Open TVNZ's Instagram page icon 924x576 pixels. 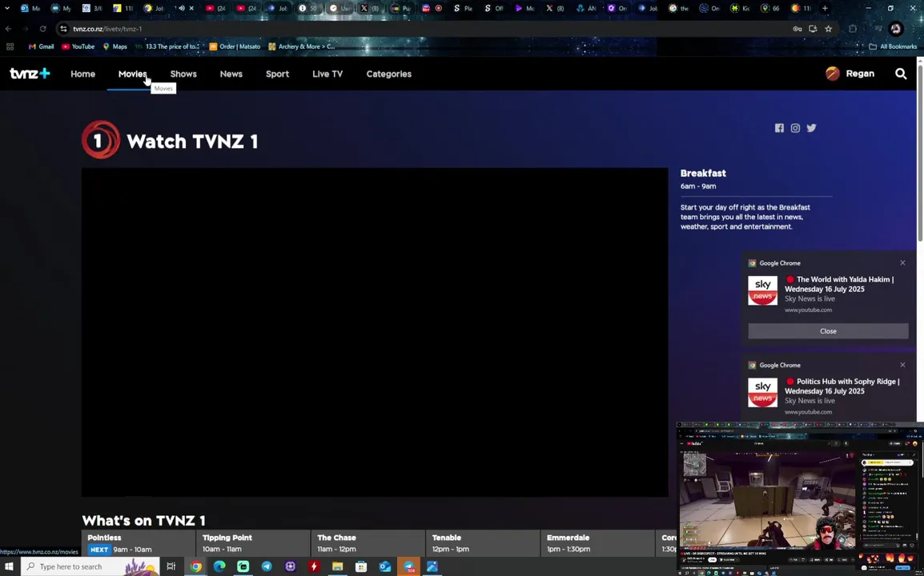tap(795, 128)
